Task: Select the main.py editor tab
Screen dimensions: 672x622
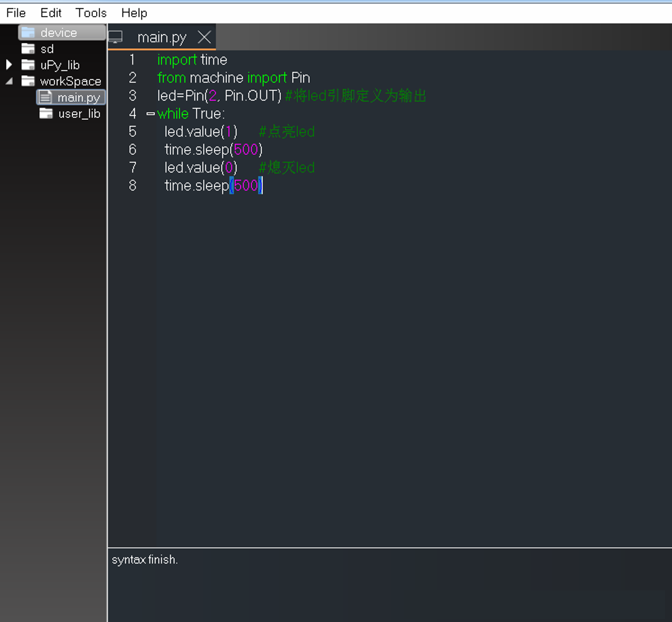Action: (x=162, y=38)
